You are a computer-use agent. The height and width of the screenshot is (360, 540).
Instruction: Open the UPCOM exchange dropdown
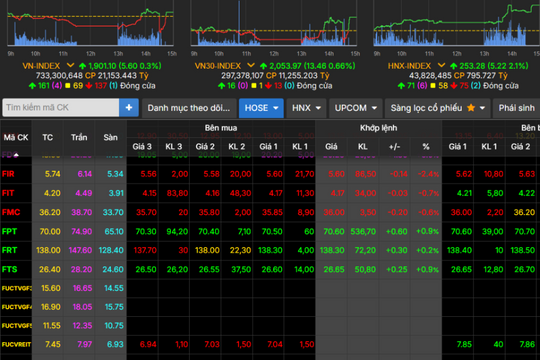pyautogui.click(x=355, y=108)
